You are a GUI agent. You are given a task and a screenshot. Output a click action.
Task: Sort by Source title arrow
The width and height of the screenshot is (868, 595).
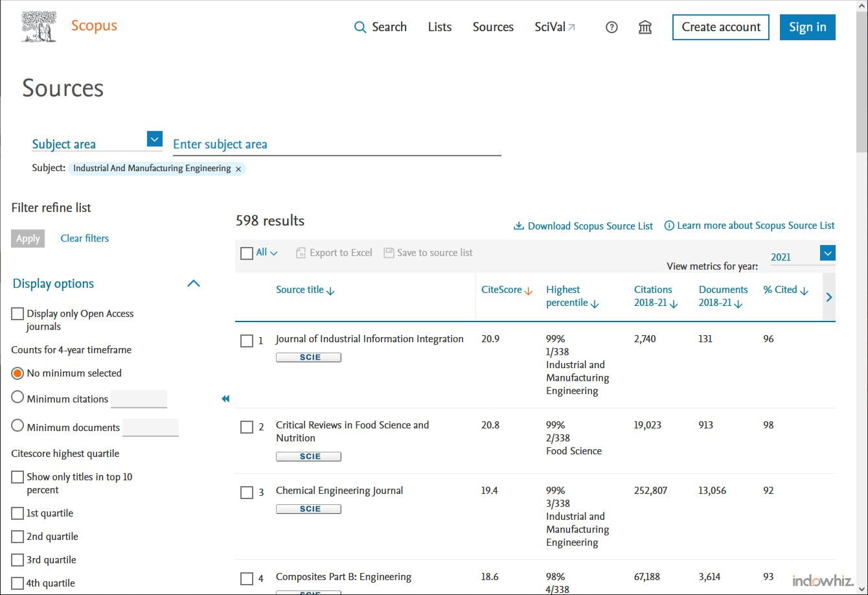tap(330, 291)
